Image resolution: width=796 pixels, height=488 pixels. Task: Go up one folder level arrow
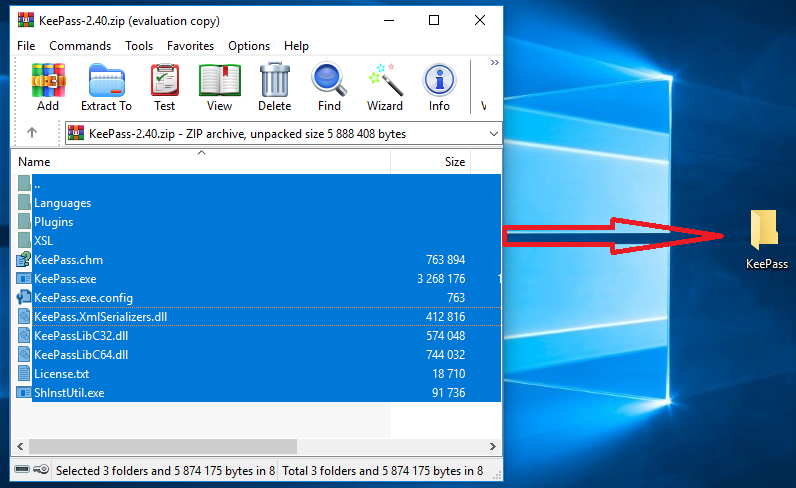(x=32, y=133)
